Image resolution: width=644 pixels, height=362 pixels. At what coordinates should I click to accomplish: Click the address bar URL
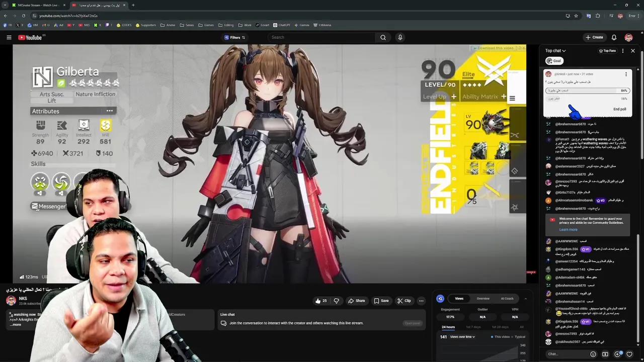68,16
